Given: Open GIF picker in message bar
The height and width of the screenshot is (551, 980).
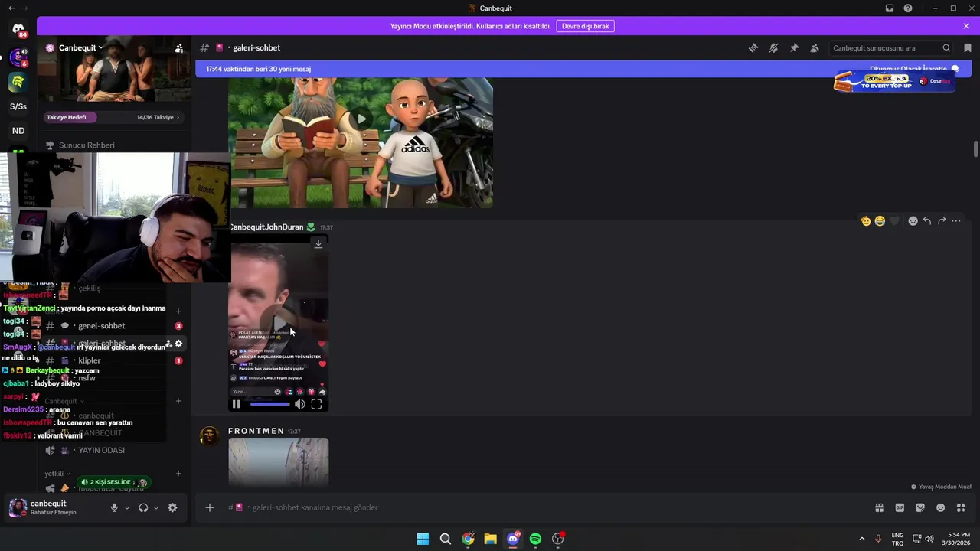Looking at the screenshot, I should (x=900, y=507).
